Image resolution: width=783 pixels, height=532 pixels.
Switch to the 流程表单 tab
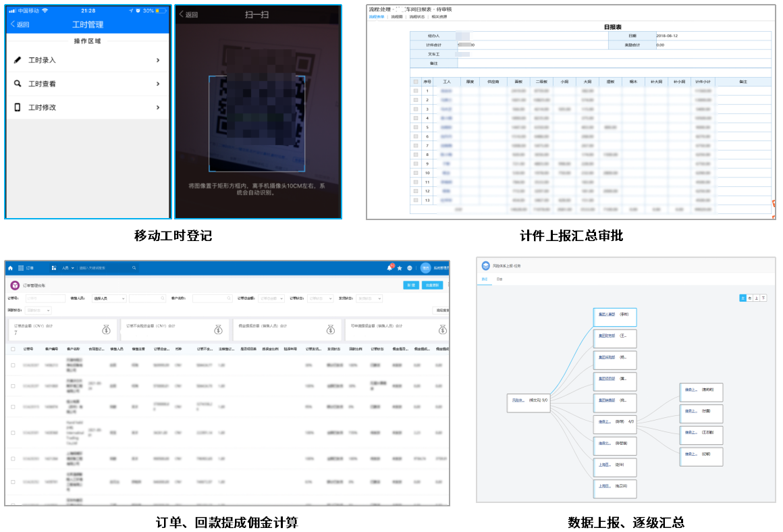377,17
